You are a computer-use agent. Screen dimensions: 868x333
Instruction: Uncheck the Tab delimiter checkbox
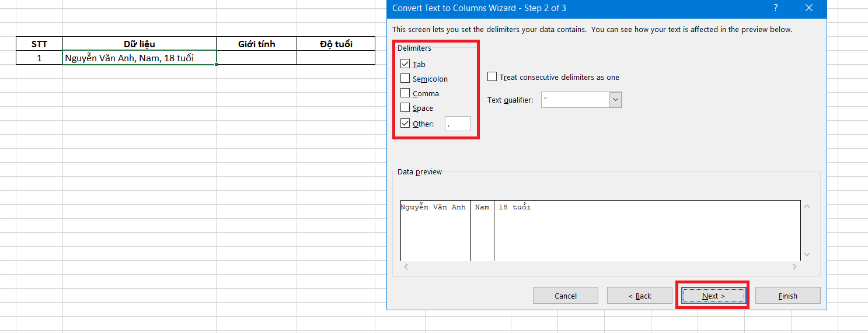405,64
